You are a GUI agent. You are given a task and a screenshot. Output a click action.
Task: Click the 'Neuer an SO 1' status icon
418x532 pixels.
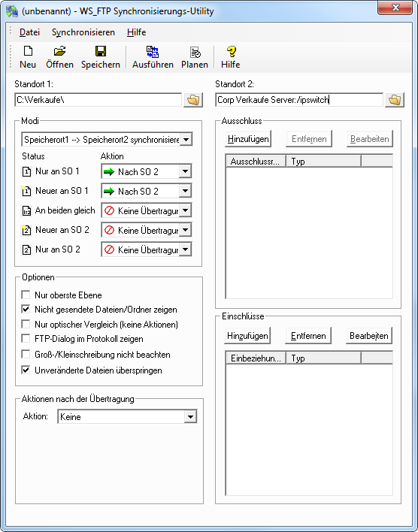click(26, 191)
